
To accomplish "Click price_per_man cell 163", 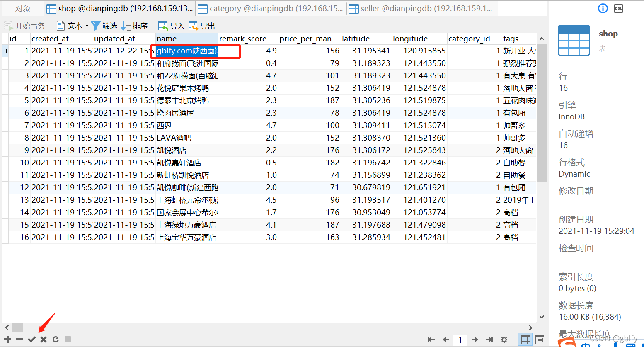I will click(310, 238).
